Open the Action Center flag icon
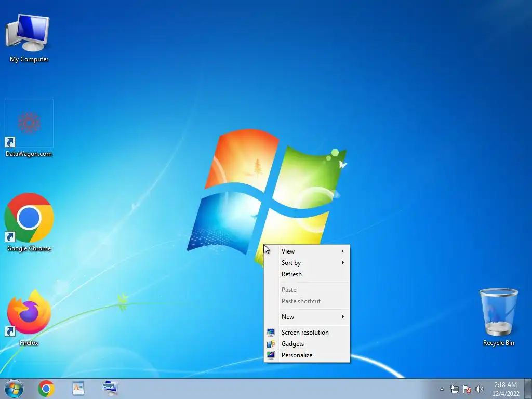This screenshot has height=399, width=532. (x=467, y=389)
